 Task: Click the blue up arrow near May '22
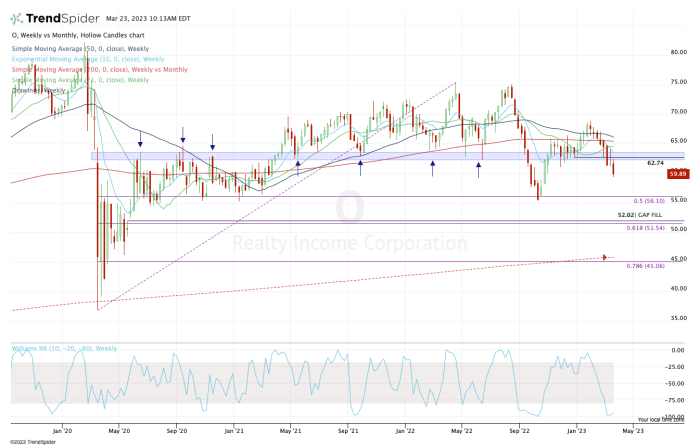tap(481, 163)
